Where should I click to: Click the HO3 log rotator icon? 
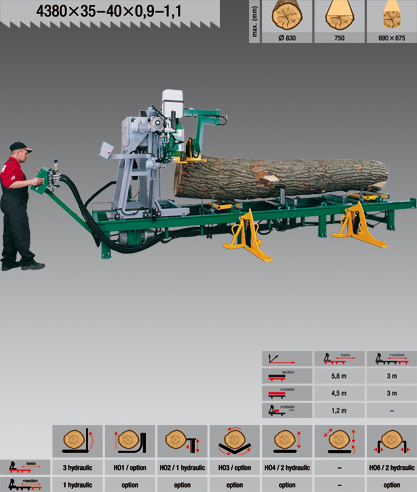(234, 441)
